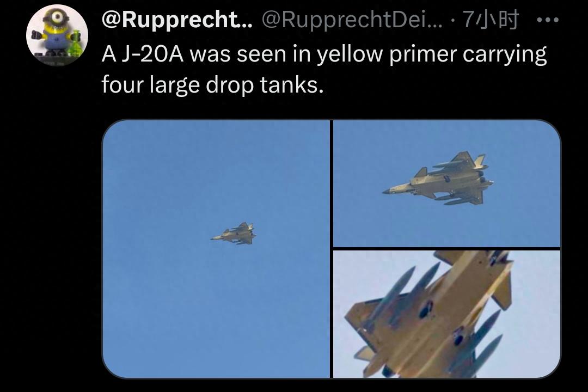Image resolution: width=588 pixels, height=392 pixels.
Task: Open the Minion profile avatar
Action: pyautogui.click(x=57, y=35)
